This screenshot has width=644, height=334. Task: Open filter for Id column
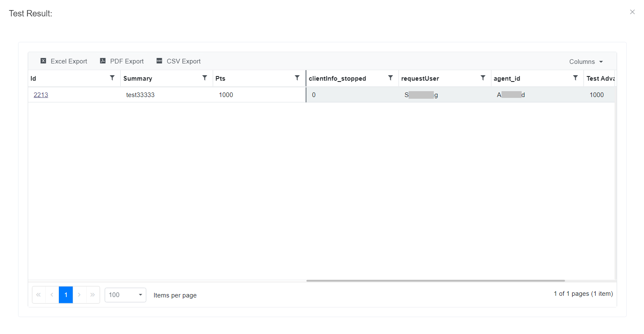click(112, 78)
